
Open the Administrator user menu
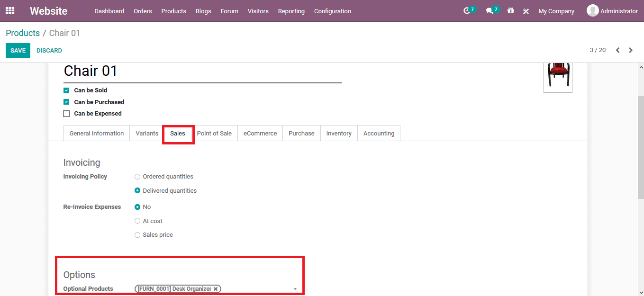click(x=612, y=11)
